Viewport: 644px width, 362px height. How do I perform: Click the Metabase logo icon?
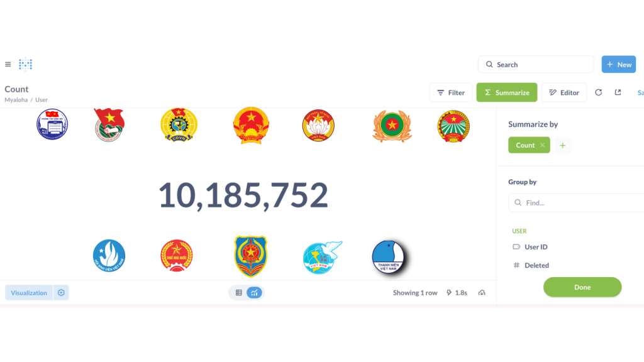pos(25,65)
